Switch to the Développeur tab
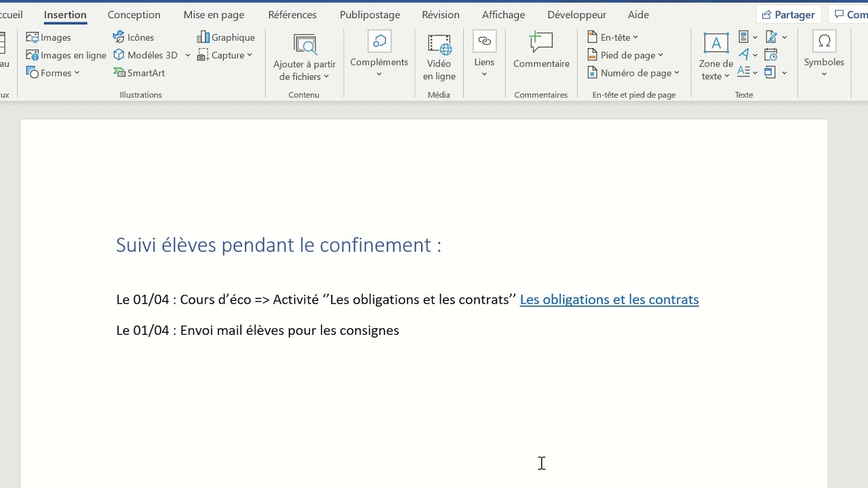868x488 pixels. pos(577,14)
